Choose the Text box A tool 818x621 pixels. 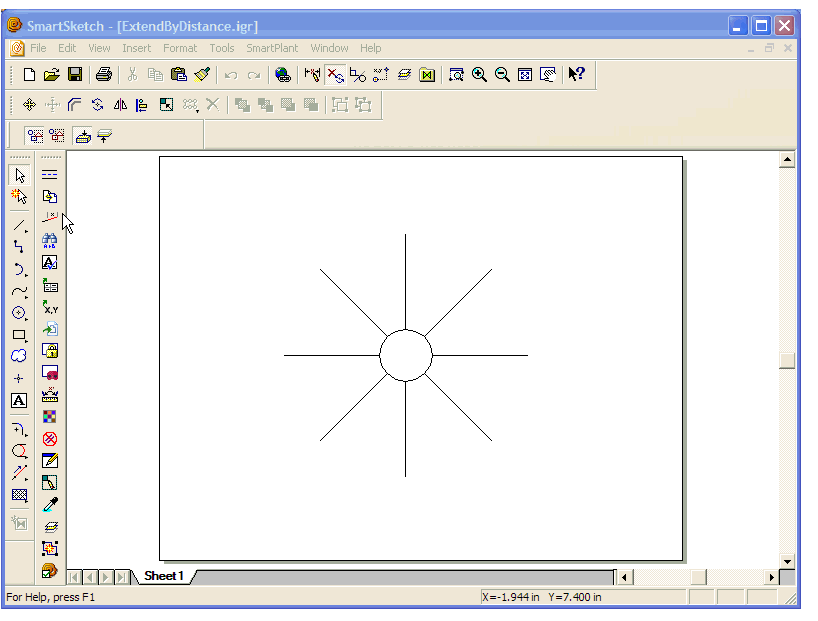(x=19, y=401)
